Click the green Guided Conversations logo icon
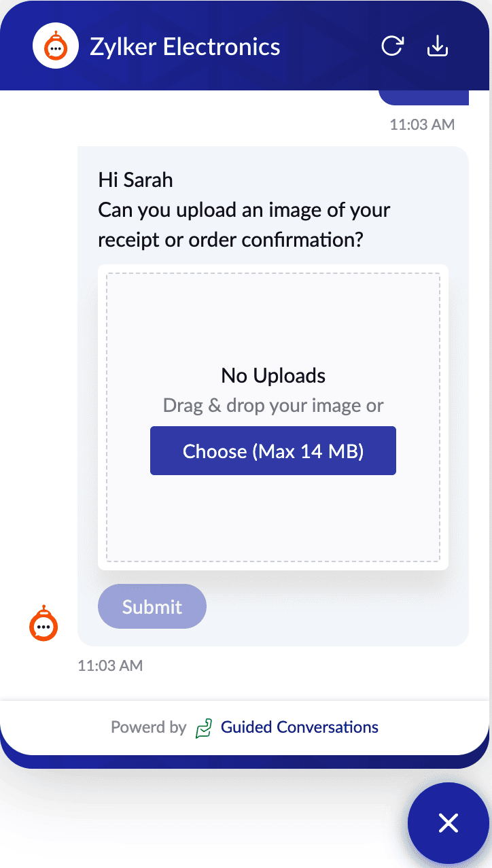 (204, 728)
